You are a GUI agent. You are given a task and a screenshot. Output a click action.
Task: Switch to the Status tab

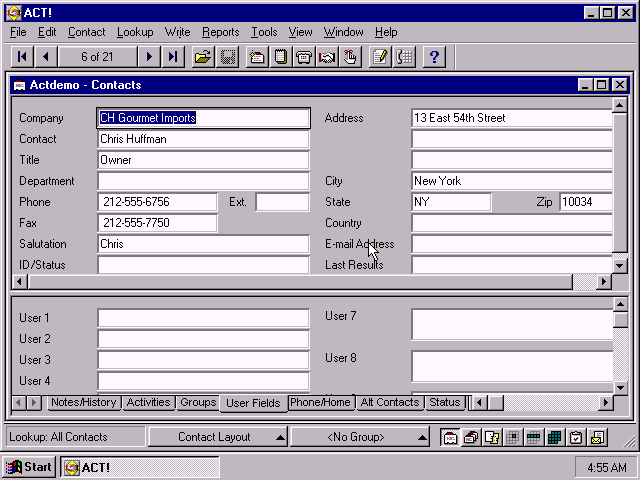[x=445, y=402]
